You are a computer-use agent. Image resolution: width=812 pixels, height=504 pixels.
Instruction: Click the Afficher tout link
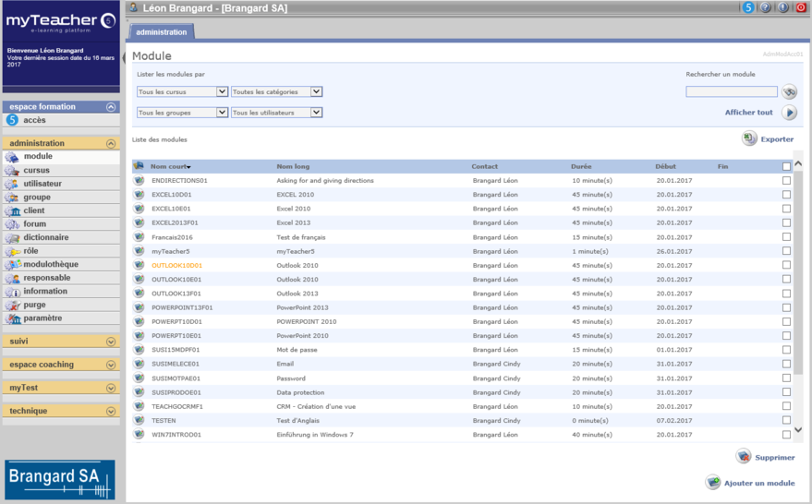748,113
